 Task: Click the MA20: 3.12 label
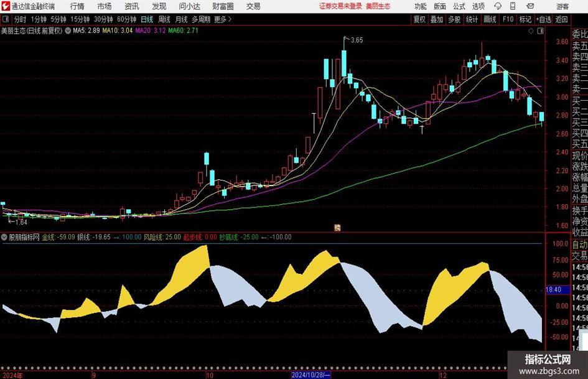(x=151, y=30)
